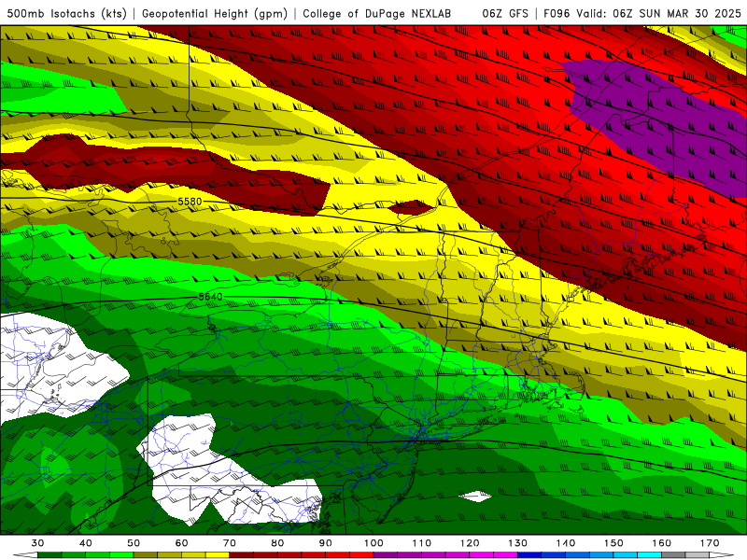Click the colorbar label 130
This screenshot has height=560, width=747.
(517, 543)
